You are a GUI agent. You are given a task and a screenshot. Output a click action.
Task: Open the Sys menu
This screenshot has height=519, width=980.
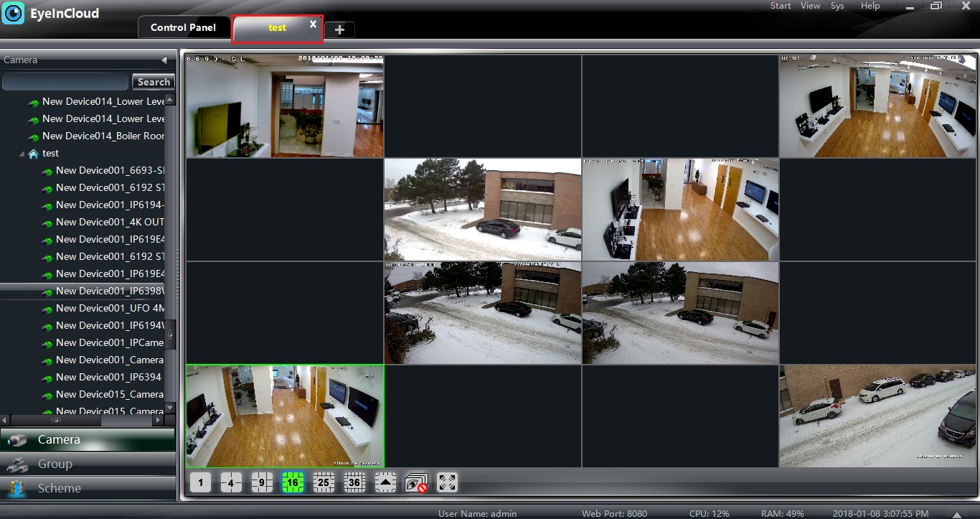[x=837, y=6]
